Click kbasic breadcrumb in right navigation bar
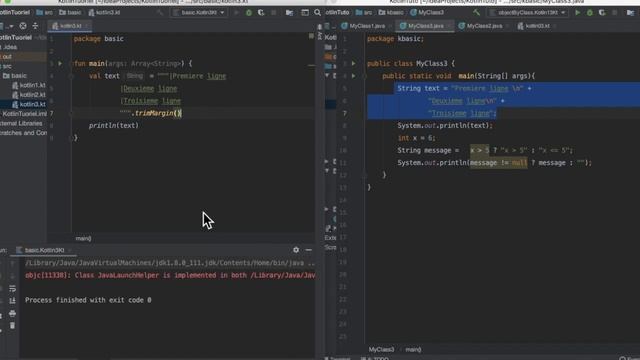Image resolution: width=640 pixels, height=360 pixels. pyautogui.click(x=391, y=13)
